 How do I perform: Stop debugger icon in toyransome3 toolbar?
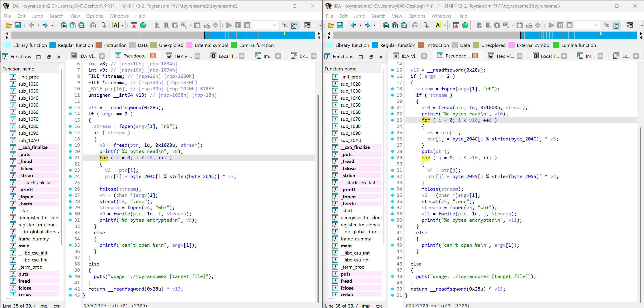[569, 25]
